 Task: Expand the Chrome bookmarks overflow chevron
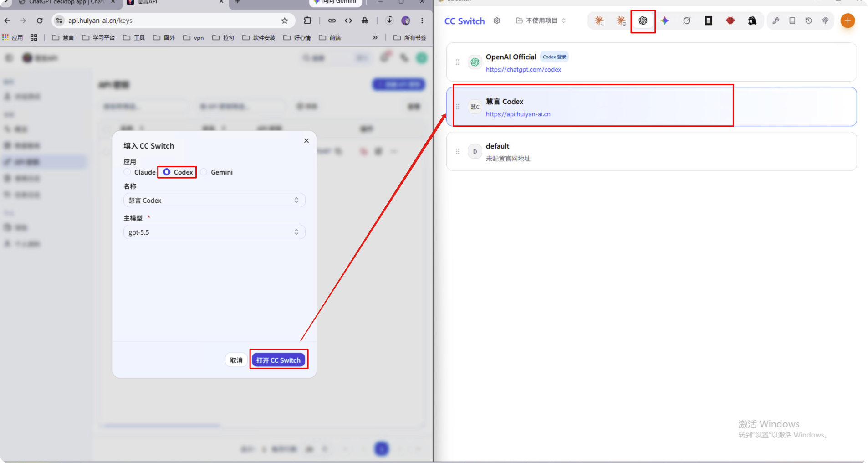375,37
